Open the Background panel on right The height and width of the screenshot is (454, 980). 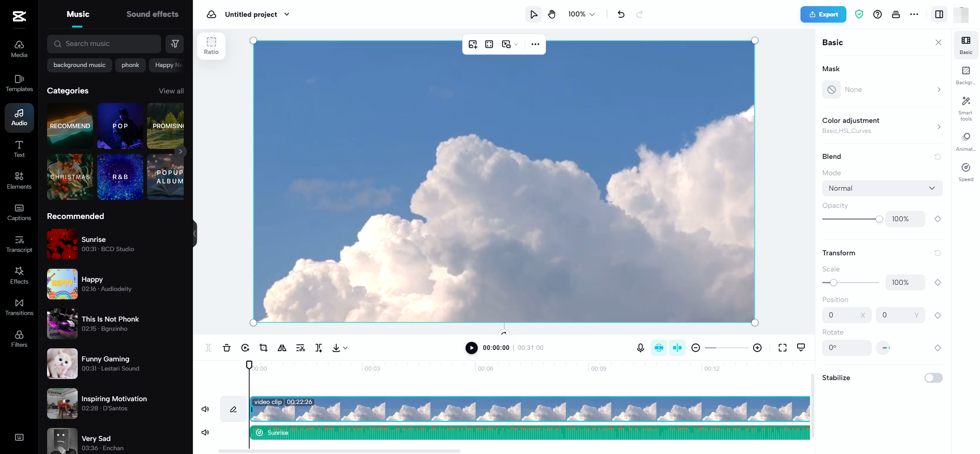click(x=966, y=75)
